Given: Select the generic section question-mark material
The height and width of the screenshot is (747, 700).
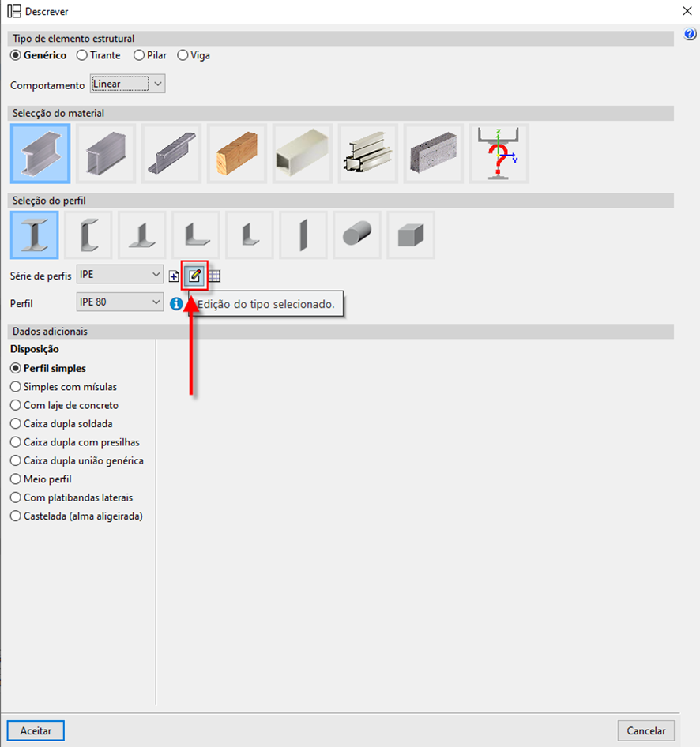Looking at the screenshot, I should (x=499, y=154).
